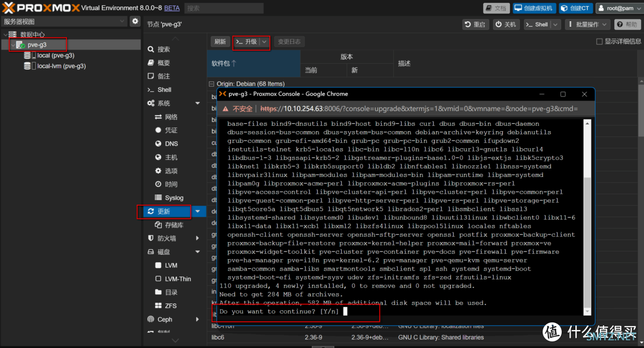Open the Upgrade button dropdown arrow
Viewport: 644px width, 348px height.
pyautogui.click(x=265, y=42)
